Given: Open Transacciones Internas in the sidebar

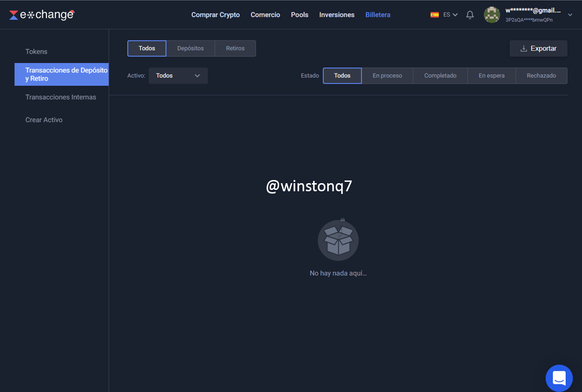Looking at the screenshot, I should pos(62,97).
